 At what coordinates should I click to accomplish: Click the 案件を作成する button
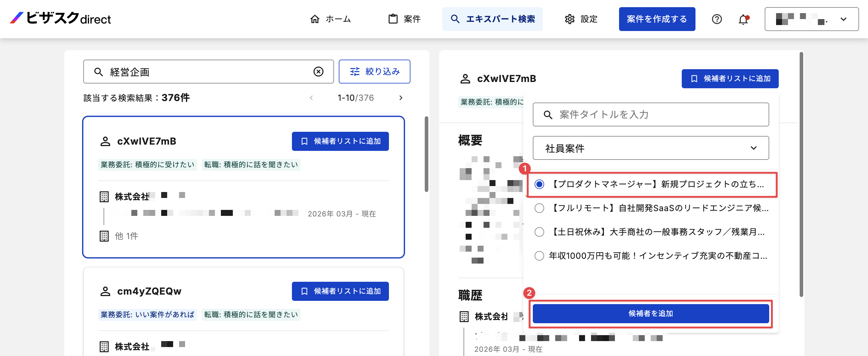657,19
